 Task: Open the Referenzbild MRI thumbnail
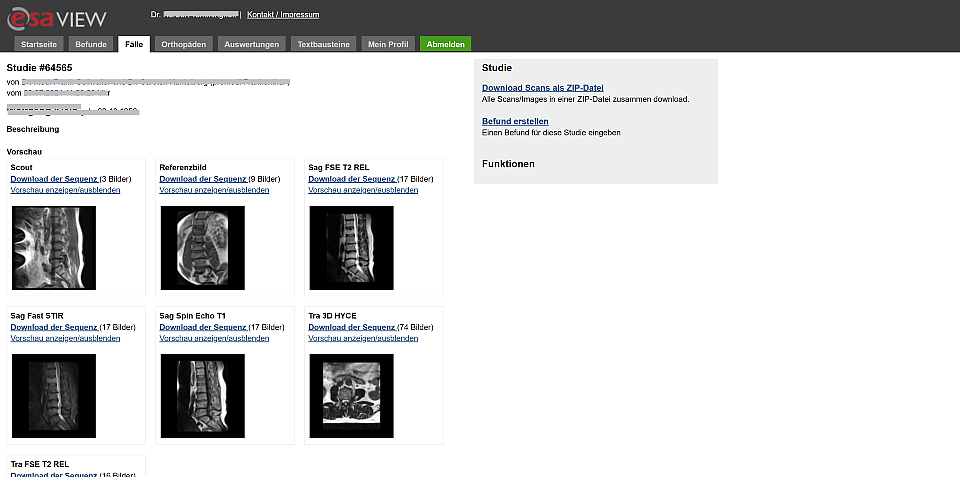pyautogui.click(x=203, y=248)
